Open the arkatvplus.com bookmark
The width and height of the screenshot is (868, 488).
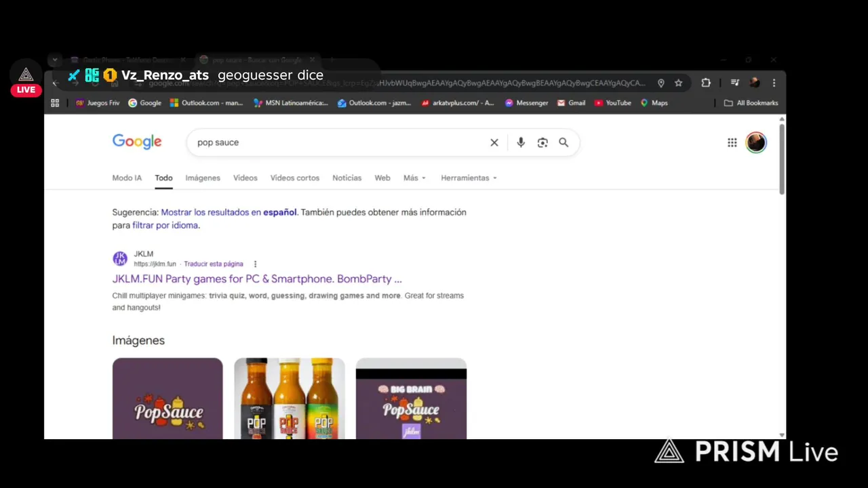(458, 103)
